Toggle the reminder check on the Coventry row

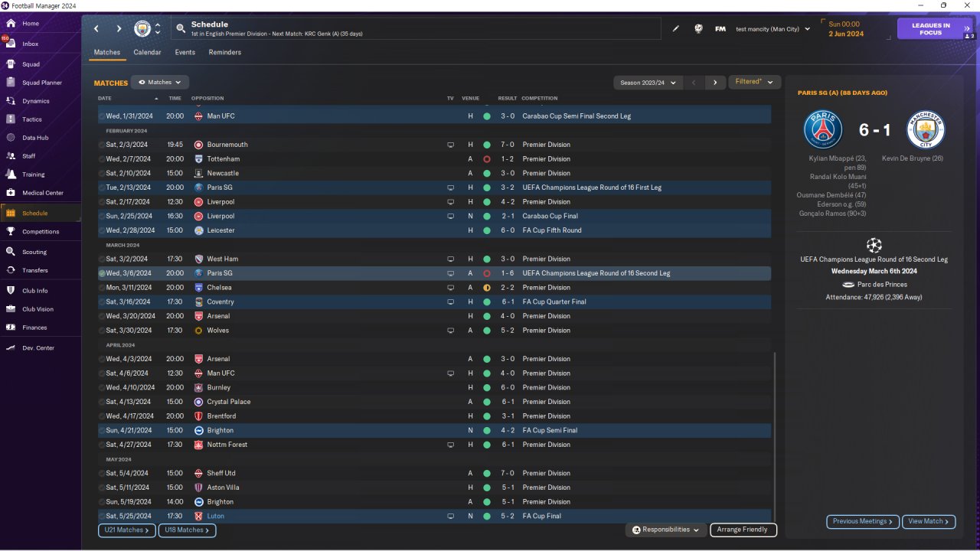102,302
